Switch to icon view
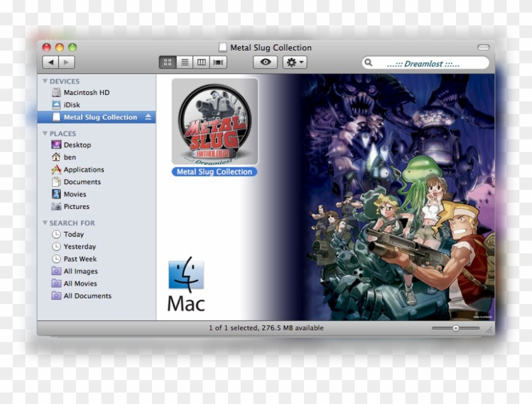Screen dimensions: 532x404 [x=168, y=63]
